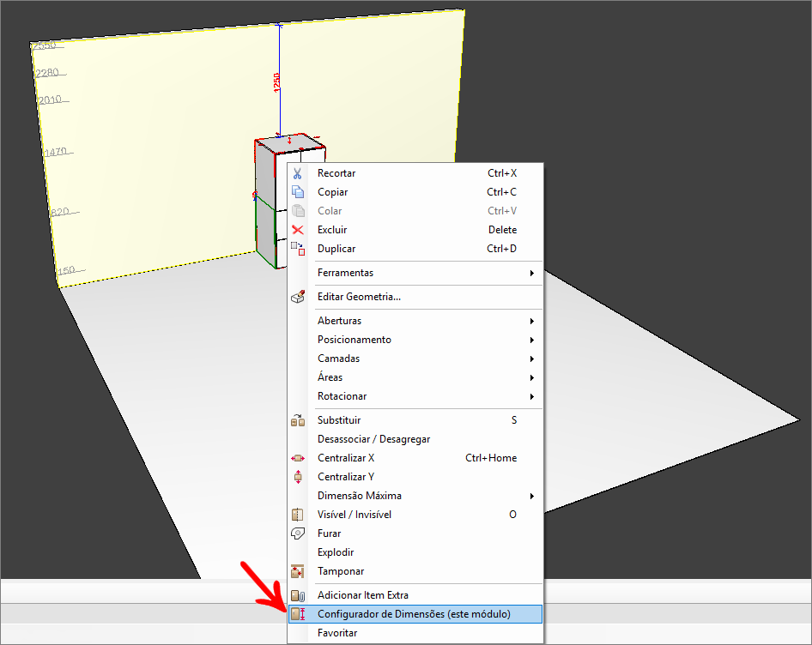Click the visibility icon beside Visível / Invisível
The image size is (812, 645).
tap(298, 515)
